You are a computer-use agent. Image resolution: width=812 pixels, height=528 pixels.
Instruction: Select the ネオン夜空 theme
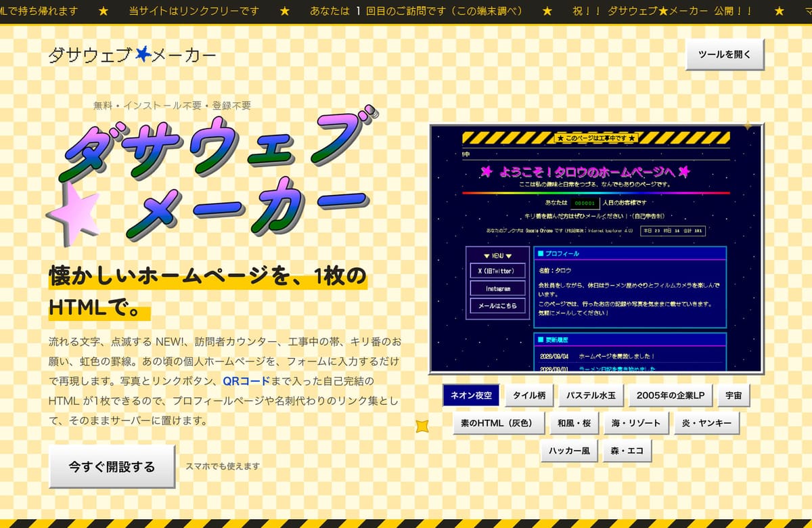click(x=471, y=395)
